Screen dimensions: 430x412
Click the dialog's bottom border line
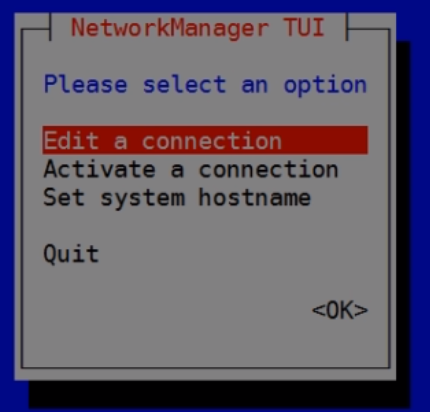[205, 368]
